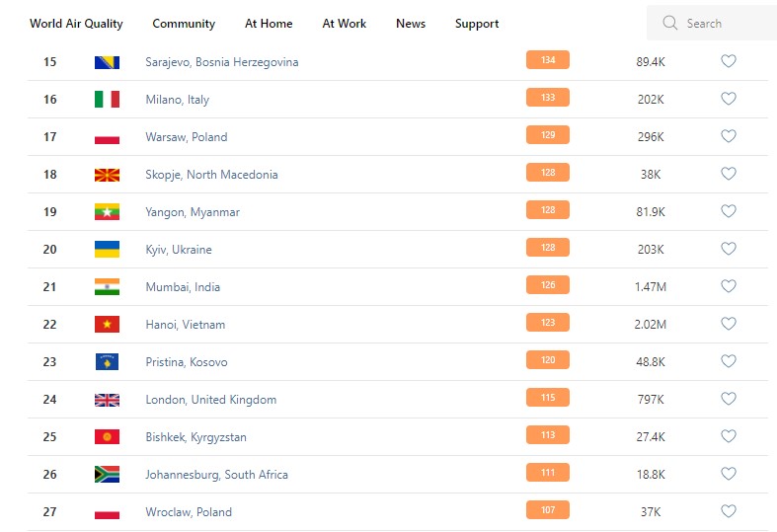Click the South Africa flag icon

(107, 475)
